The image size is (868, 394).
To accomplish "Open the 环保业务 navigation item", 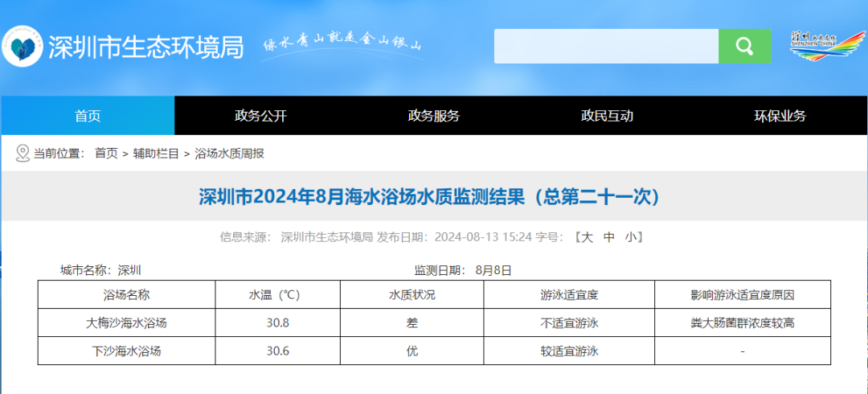I will pos(780,116).
